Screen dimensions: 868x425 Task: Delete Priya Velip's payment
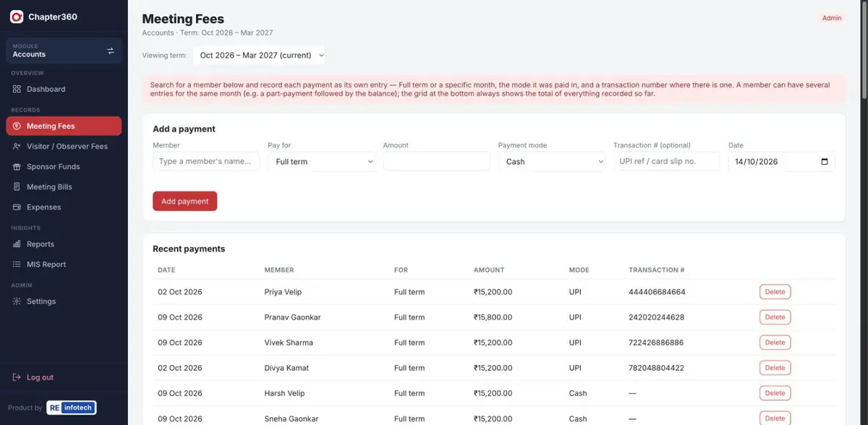pos(775,292)
